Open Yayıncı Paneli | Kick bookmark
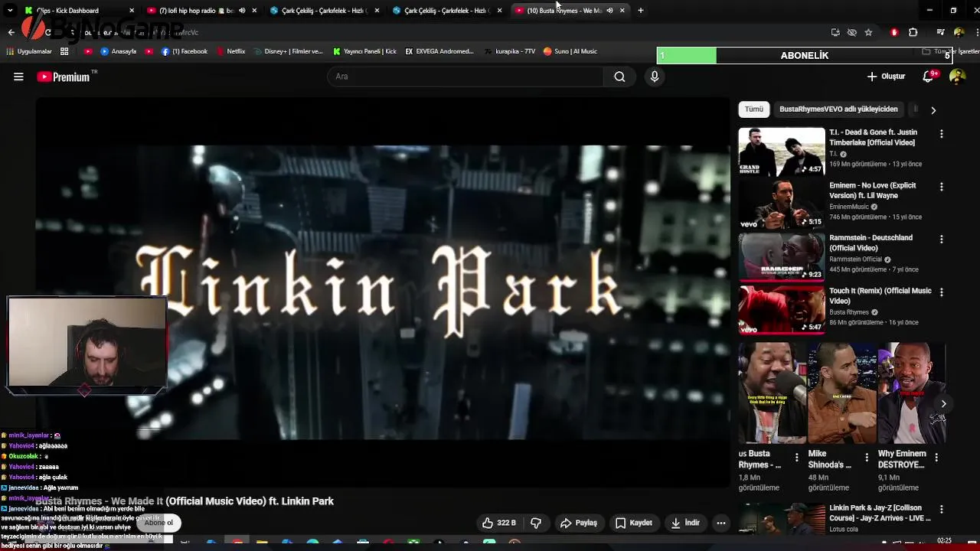 [x=365, y=51]
